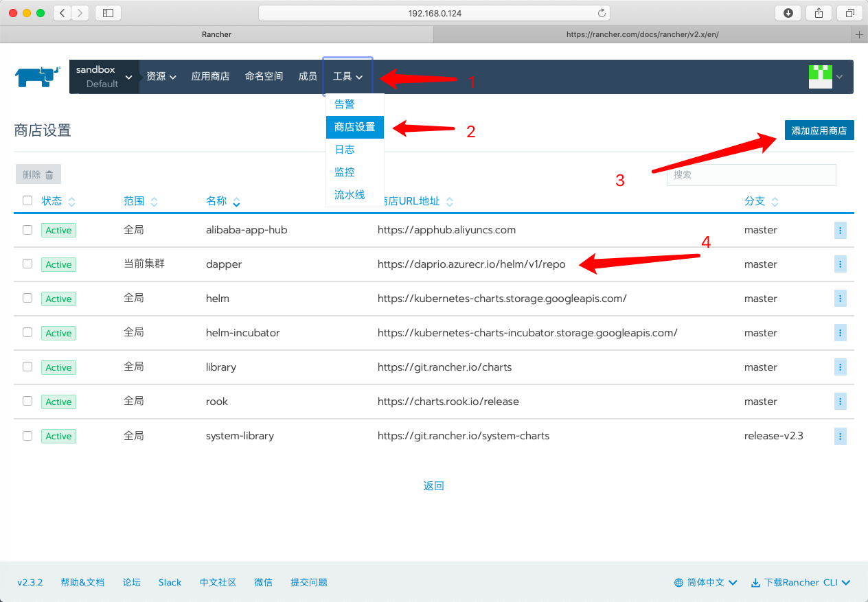Select 监控 from tools menu
Screen dimensions: 868x602
pyautogui.click(x=355, y=172)
